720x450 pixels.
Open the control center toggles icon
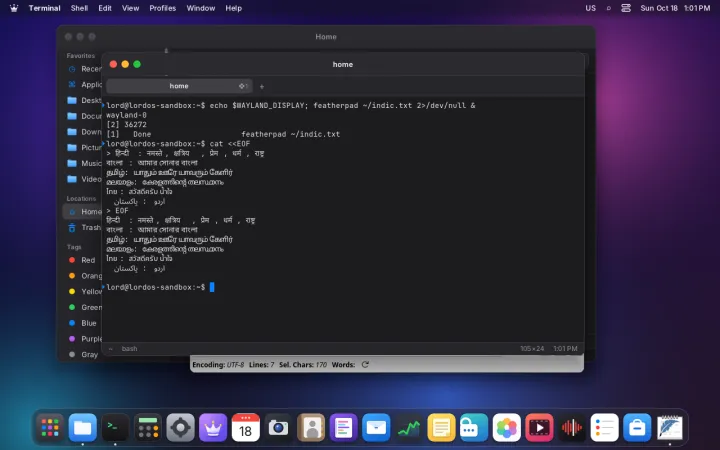coord(626,8)
